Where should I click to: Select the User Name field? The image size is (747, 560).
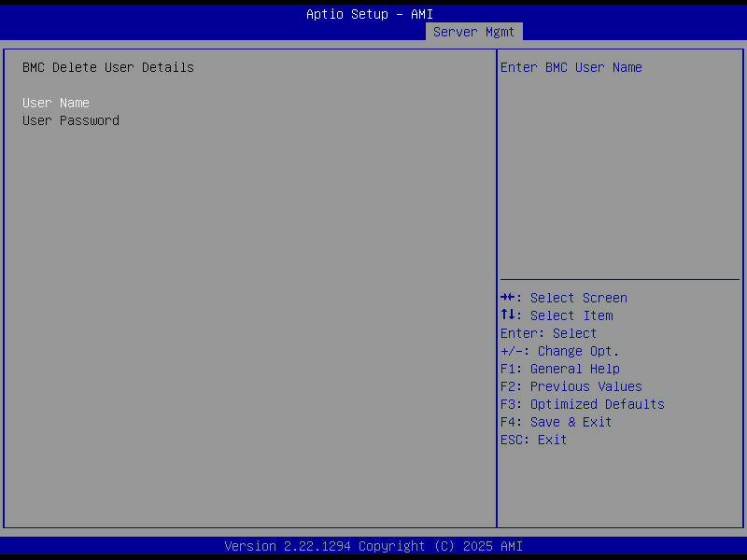pos(55,103)
